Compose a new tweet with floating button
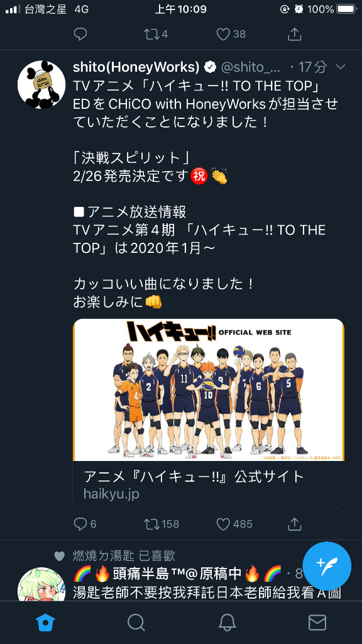362x644 pixels. (327, 566)
